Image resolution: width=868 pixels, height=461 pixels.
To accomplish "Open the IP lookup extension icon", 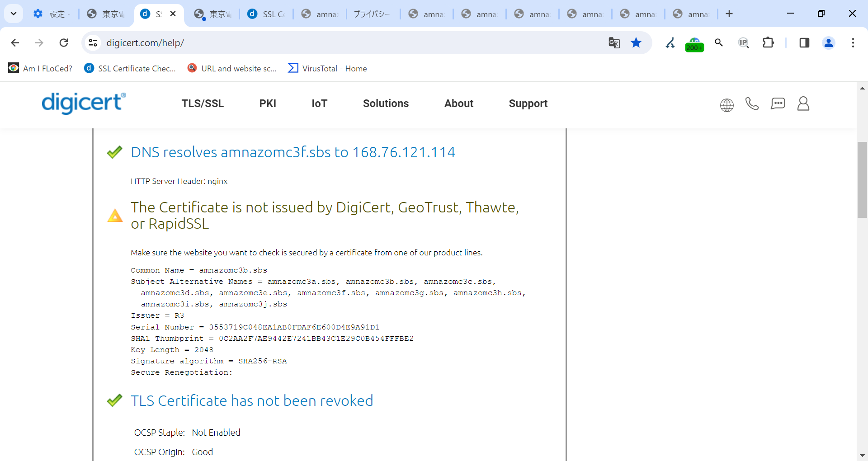I will 743,42.
